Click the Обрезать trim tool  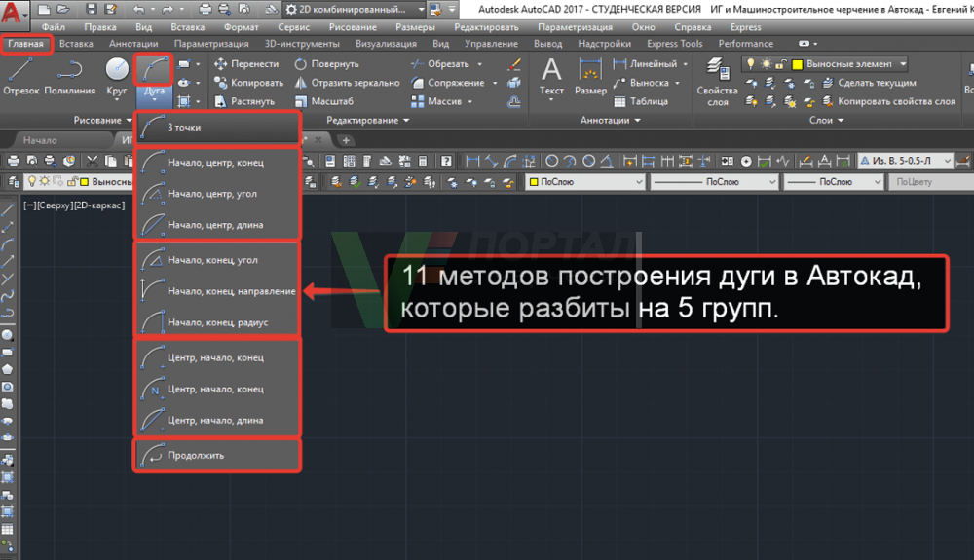point(440,64)
